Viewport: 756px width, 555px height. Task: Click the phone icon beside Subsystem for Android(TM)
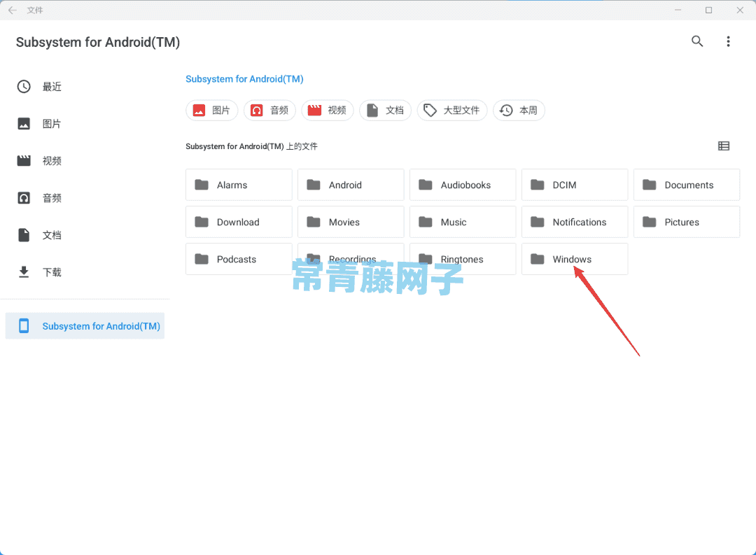[24, 326]
